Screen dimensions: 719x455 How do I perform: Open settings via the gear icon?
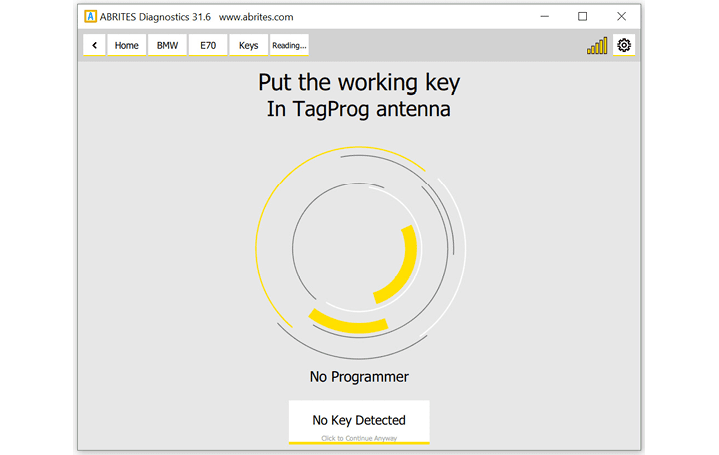(x=624, y=45)
